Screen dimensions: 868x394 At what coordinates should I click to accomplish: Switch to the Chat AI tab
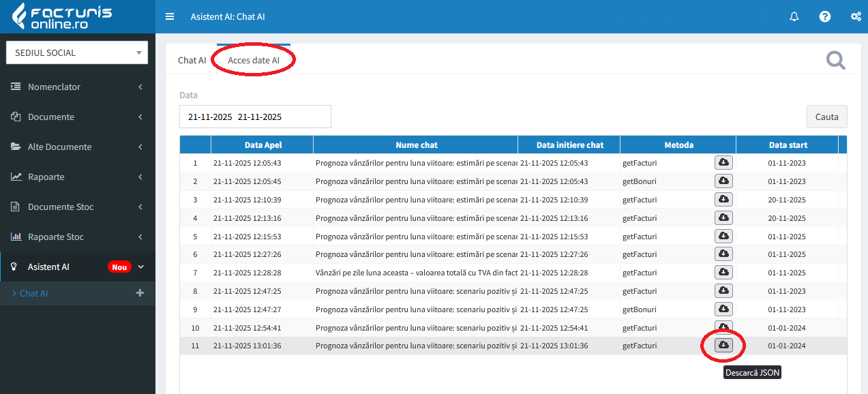point(192,60)
